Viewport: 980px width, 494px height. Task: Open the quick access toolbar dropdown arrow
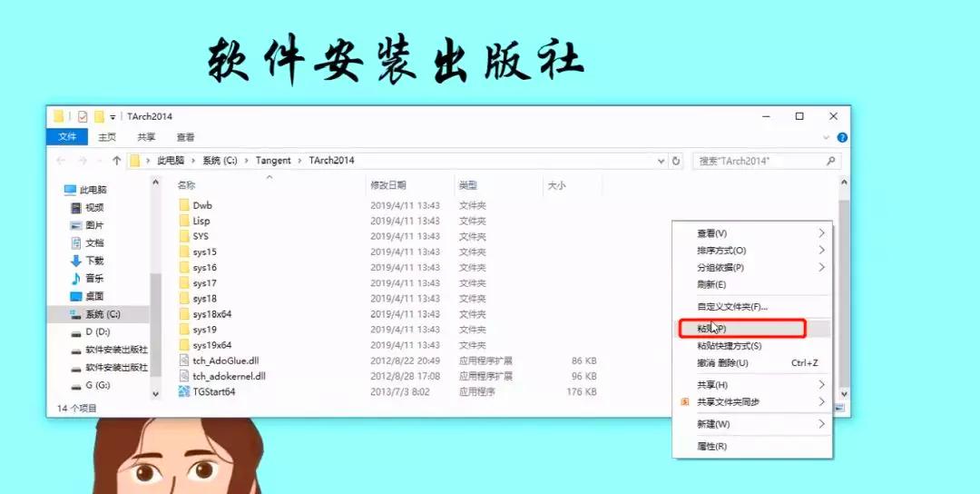[113, 117]
